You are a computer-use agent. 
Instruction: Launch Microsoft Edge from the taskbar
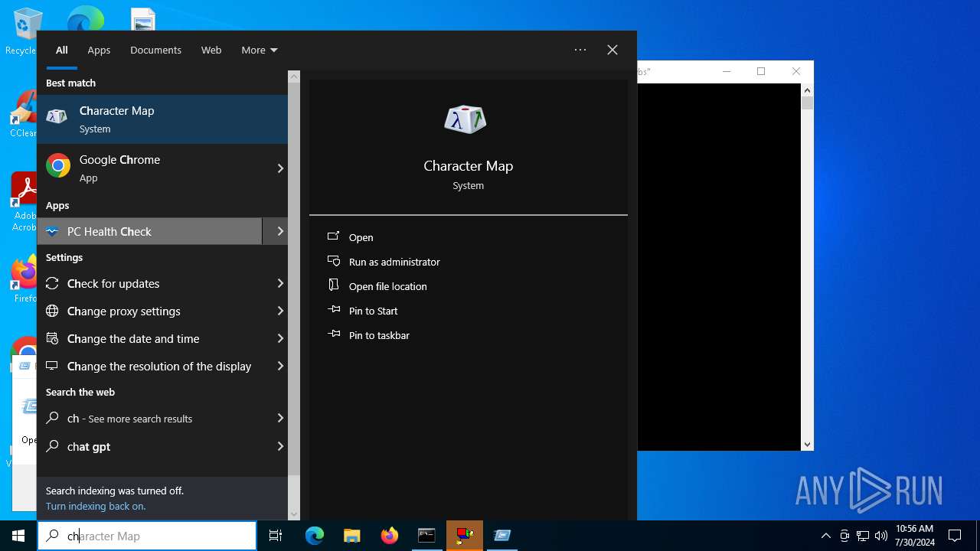tap(315, 536)
